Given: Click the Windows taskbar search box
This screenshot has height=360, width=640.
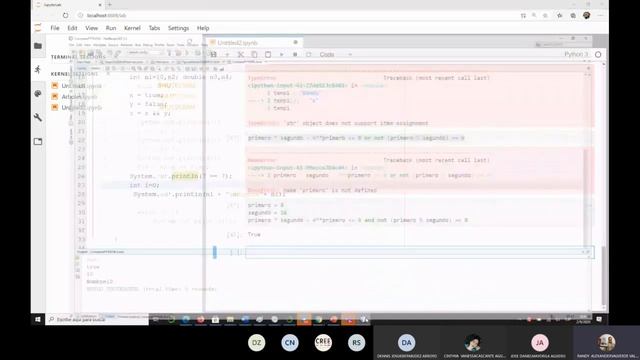Looking at the screenshot, I should point(97,320).
